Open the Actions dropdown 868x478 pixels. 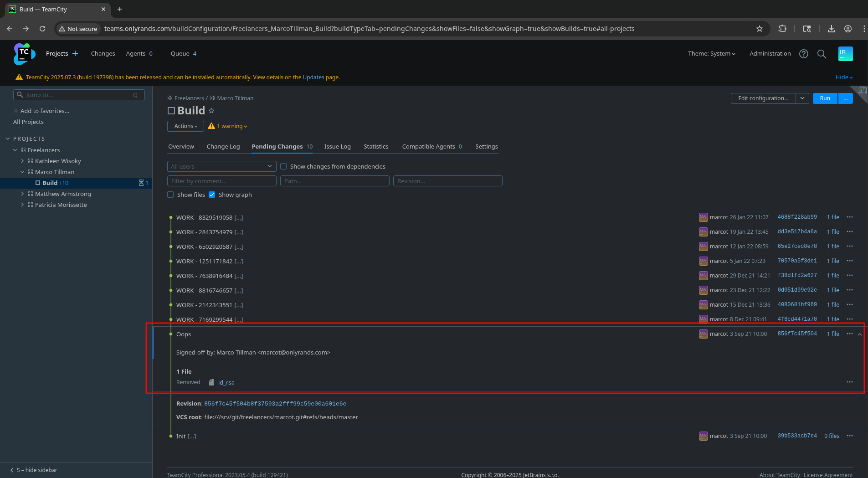tap(185, 126)
